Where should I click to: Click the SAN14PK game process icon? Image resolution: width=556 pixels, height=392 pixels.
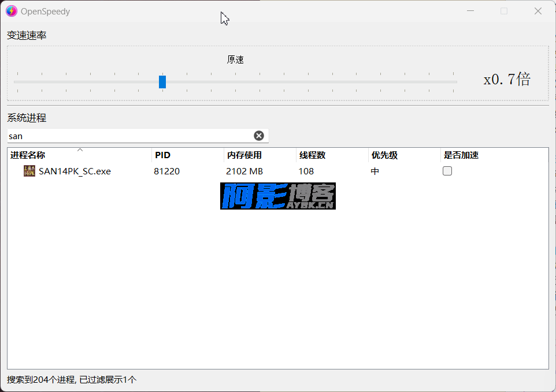(x=29, y=171)
